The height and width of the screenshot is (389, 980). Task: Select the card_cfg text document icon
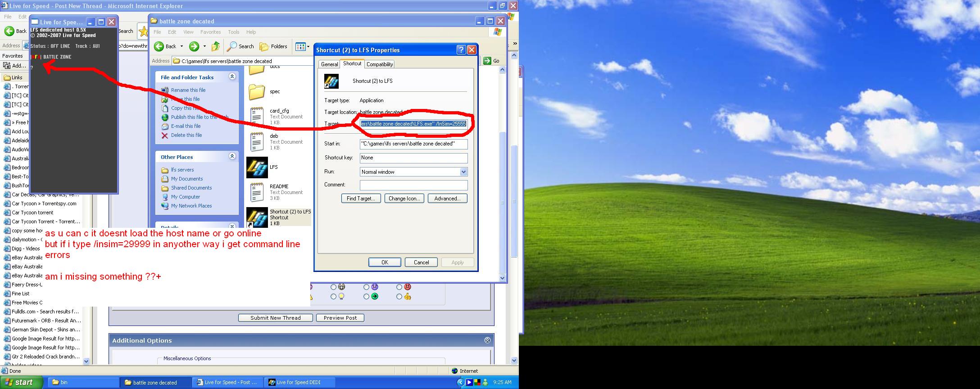[x=257, y=116]
